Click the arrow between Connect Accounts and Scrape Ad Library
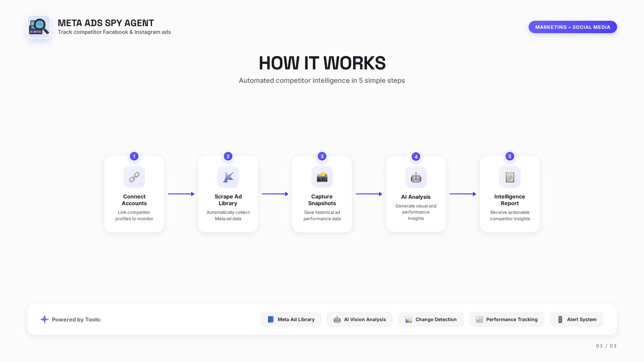644x362 pixels. point(181,194)
